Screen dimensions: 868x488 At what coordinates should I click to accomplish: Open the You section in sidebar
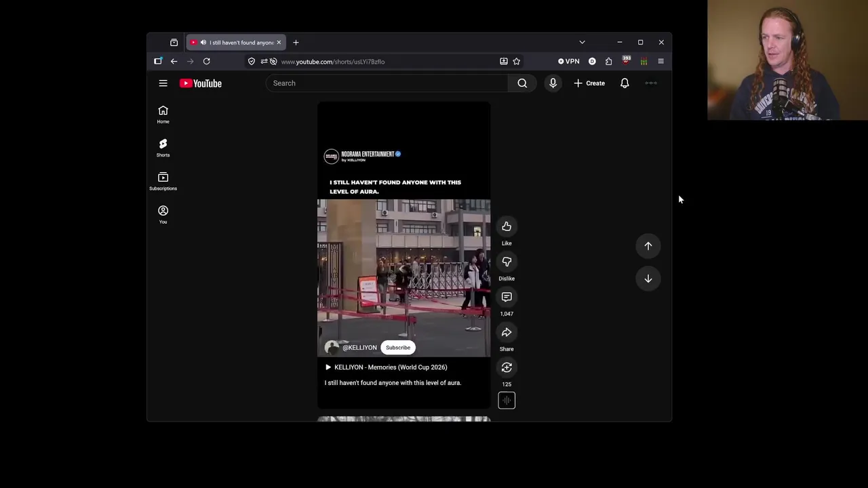[x=163, y=214]
